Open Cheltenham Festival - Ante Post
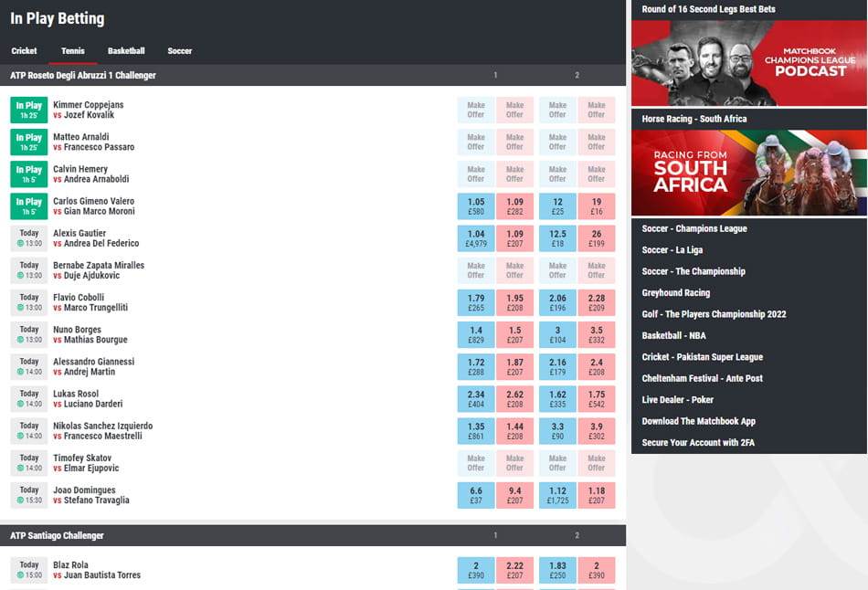Viewport: 868px width, 590px height. 702,379
